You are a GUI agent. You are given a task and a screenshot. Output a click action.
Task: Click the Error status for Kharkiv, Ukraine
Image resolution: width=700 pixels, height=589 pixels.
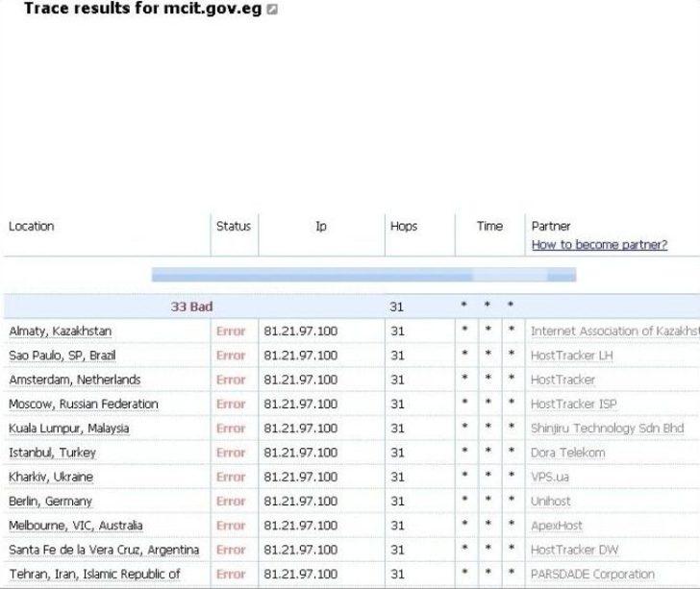231,477
